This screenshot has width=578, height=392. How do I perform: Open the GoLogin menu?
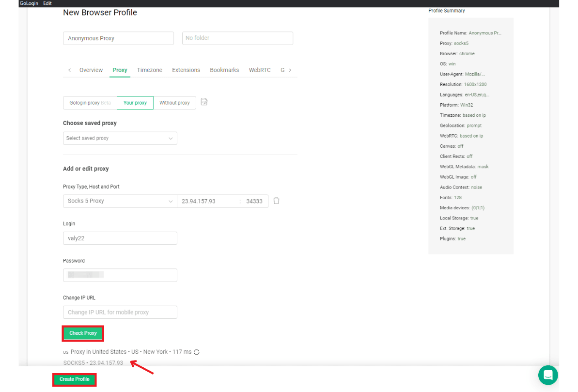(x=29, y=3)
